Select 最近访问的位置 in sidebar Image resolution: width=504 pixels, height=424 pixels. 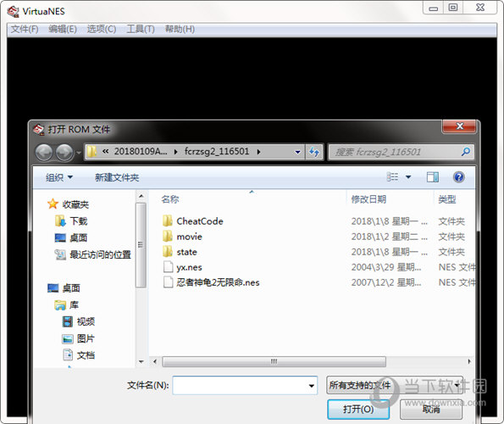[x=100, y=254]
